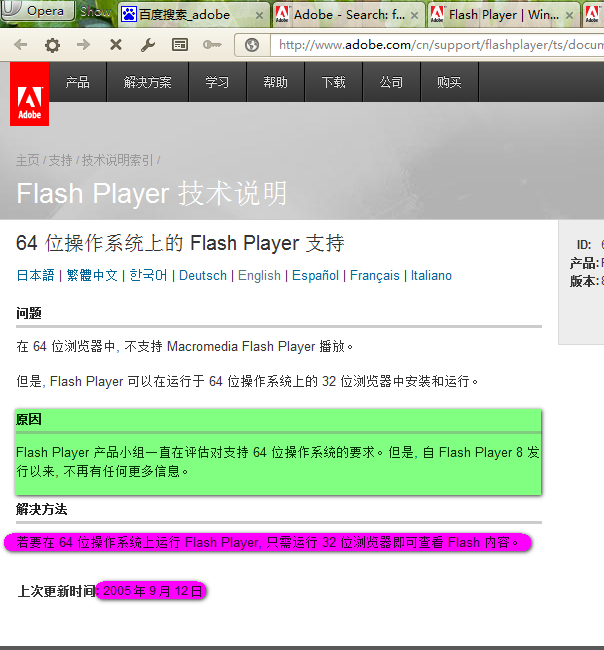The width and height of the screenshot is (604, 650).
Task: Stop loading with the X icon
Action: click(116, 44)
